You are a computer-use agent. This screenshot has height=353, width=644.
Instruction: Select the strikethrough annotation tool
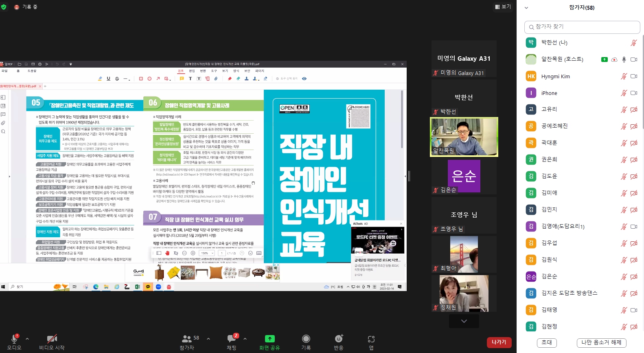(117, 79)
